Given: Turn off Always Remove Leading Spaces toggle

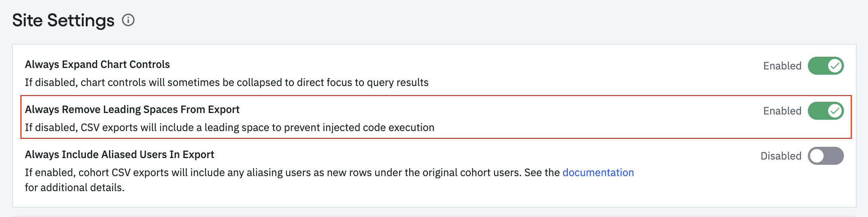Looking at the screenshot, I should pyautogui.click(x=825, y=111).
